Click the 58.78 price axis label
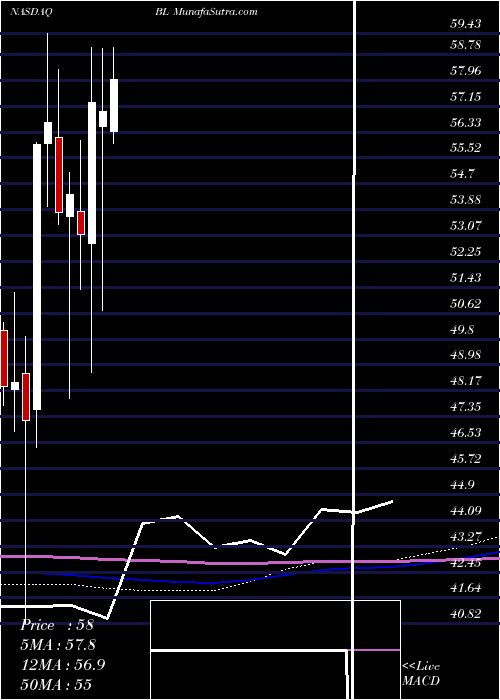Image resolution: width=500 pixels, height=700 pixels. (x=466, y=45)
